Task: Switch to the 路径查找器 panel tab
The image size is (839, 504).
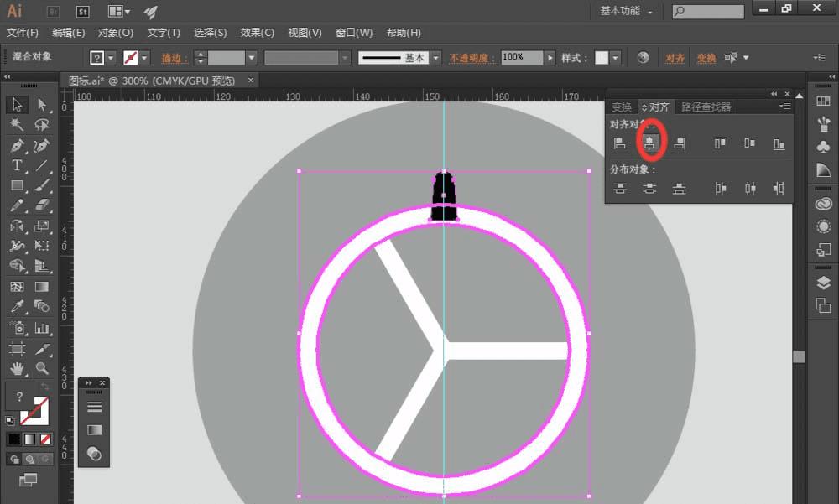Action: point(706,107)
